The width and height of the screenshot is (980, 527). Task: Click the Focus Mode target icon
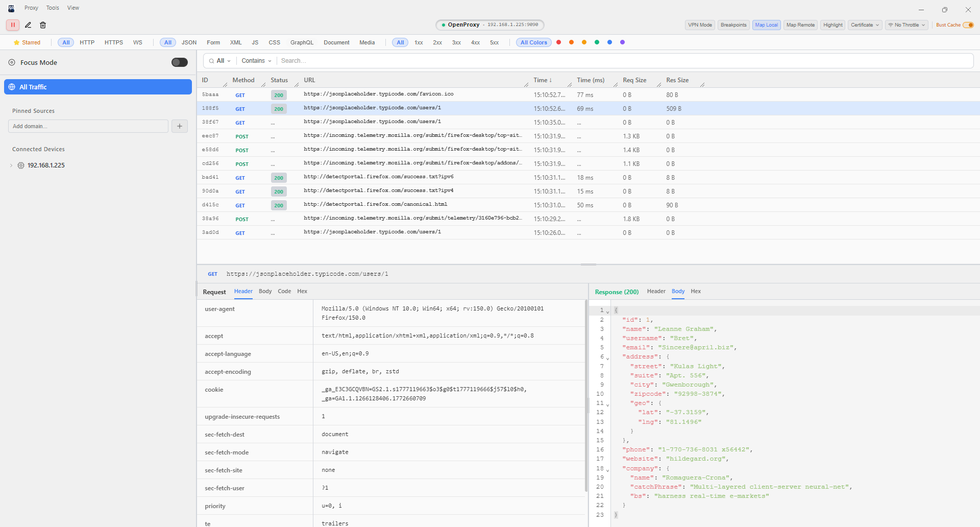[12, 62]
